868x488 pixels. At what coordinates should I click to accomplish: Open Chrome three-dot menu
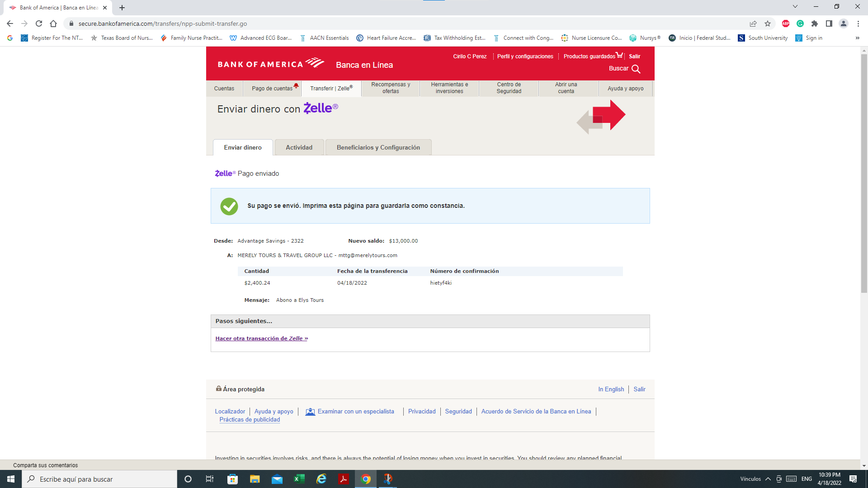(858, 23)
